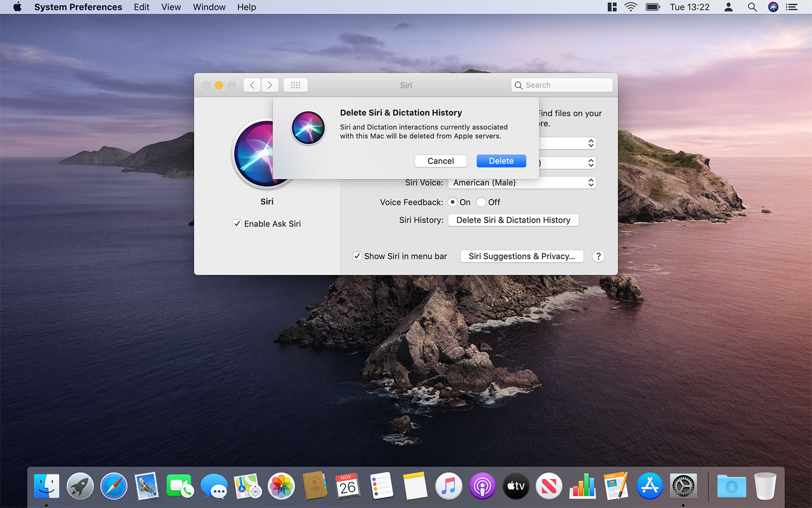Confirm with the blue Delete button
Screen dimensions: 812x508
click(501, 161)
